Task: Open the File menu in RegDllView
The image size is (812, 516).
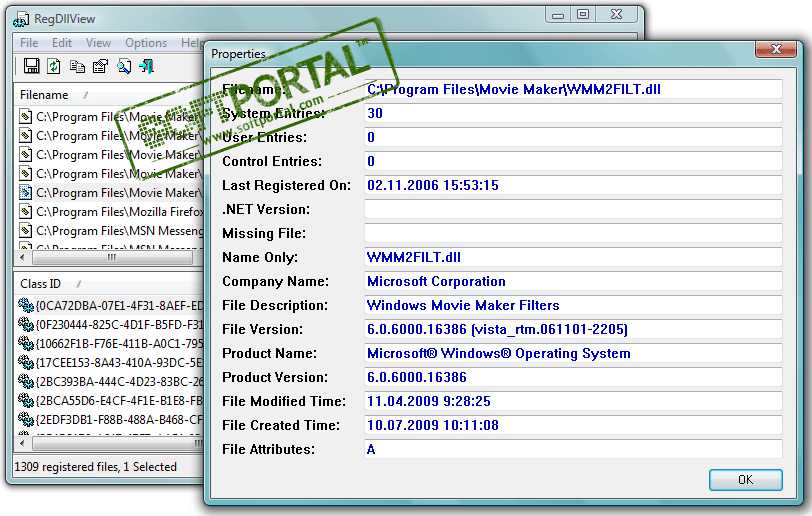Action: tap(29, 42)
